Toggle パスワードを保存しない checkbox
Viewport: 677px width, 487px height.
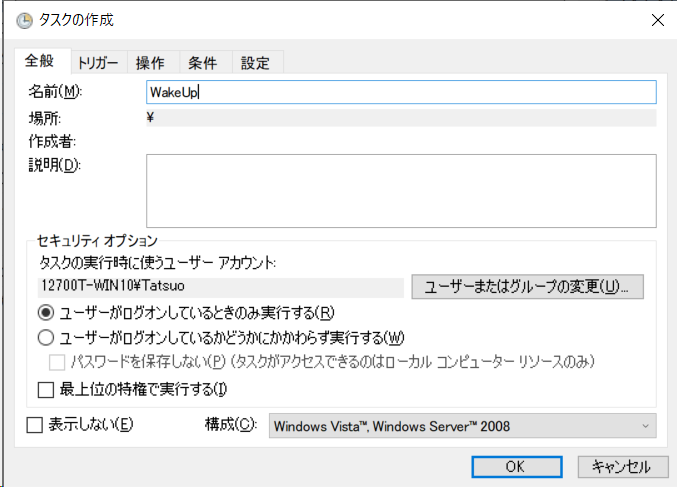point(59,361)
